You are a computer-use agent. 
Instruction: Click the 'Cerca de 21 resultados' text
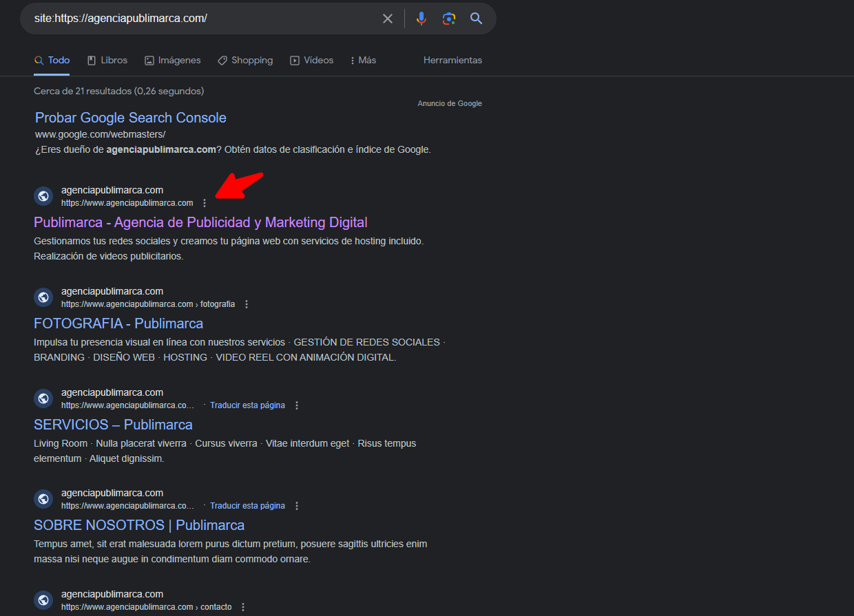118,91
